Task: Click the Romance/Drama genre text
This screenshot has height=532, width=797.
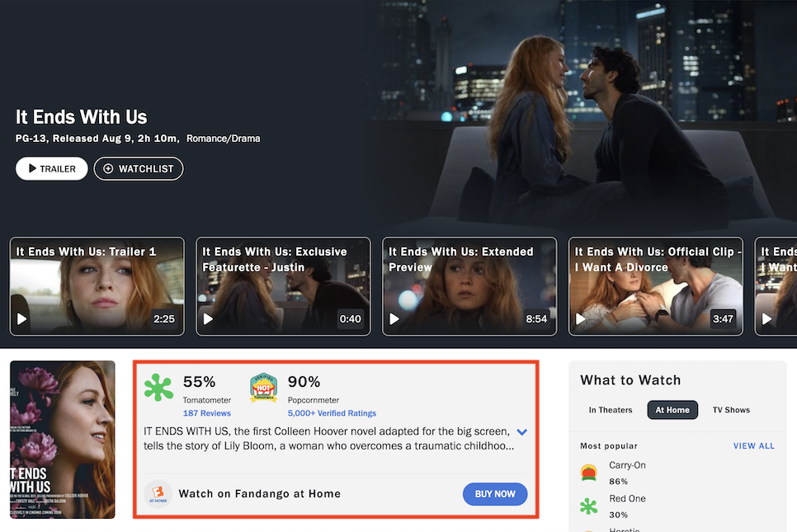Action: coord(223,139)
